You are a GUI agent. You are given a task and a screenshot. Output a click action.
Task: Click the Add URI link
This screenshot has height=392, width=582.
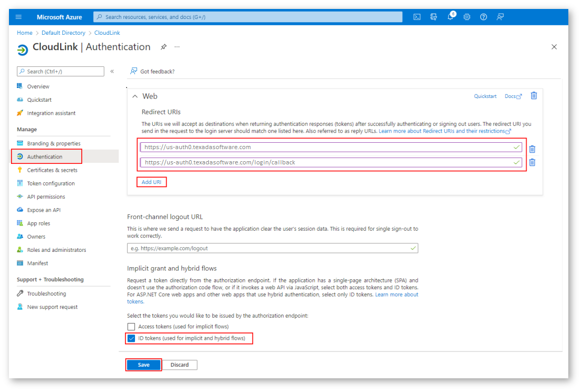pos(151,182)
